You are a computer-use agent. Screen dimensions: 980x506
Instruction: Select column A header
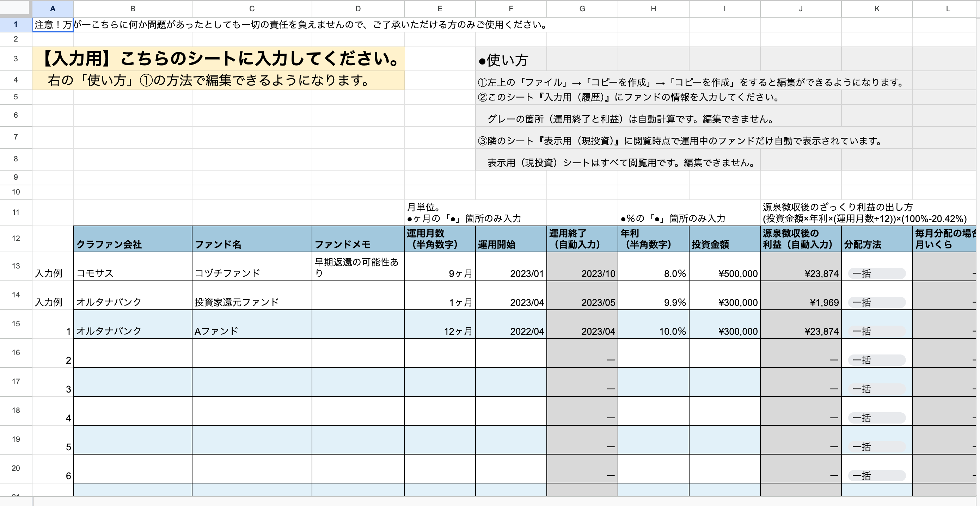53,9
